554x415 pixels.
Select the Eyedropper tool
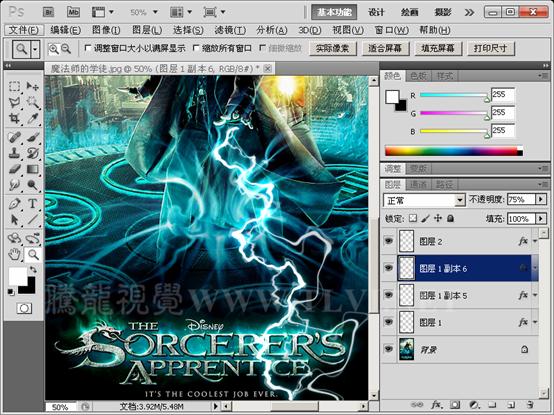[x=33, y=118]
